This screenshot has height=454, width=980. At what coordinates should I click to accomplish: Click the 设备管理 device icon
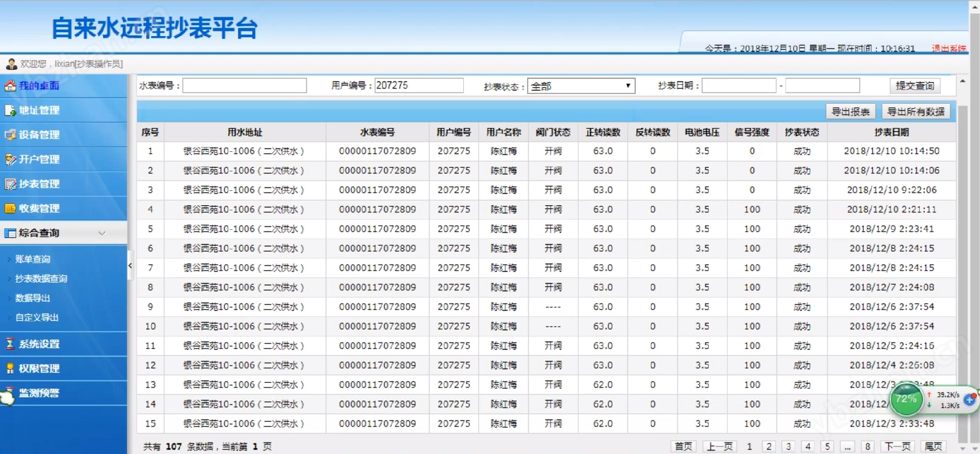(10, 135)
